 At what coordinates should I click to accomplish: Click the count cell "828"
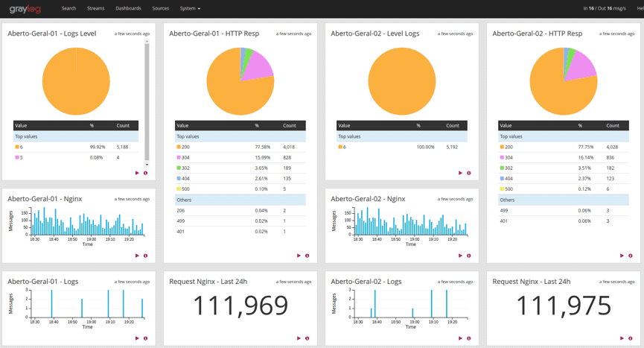pyautogui.click(x=287, y=157)
